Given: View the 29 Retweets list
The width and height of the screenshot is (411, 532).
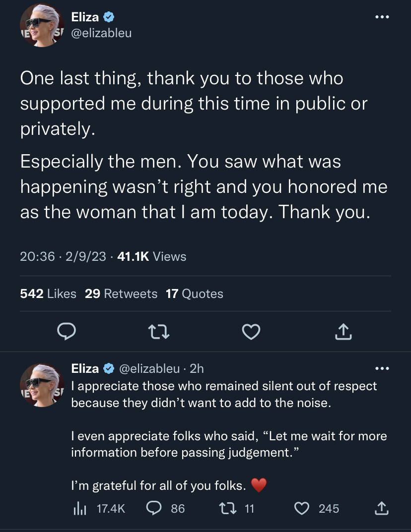Looking at the screenshot, I should tap(121, 294).
